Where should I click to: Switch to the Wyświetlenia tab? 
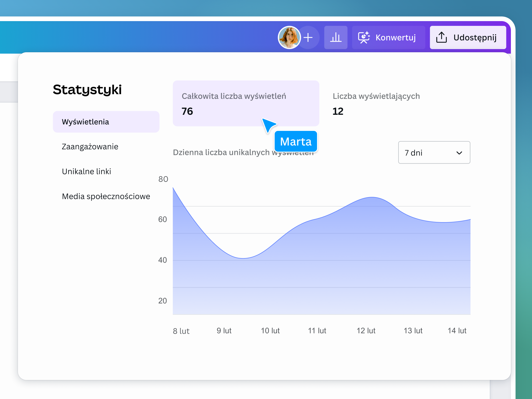coord(85,122)
